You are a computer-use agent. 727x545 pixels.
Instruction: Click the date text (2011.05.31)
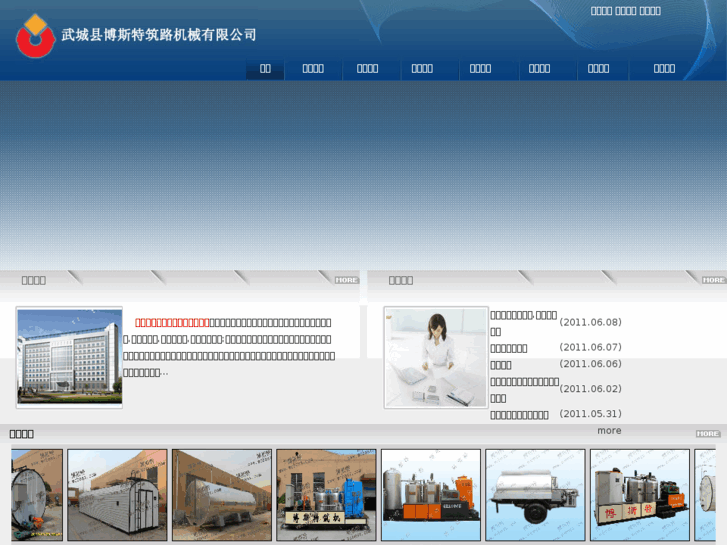tap(590, 414)
